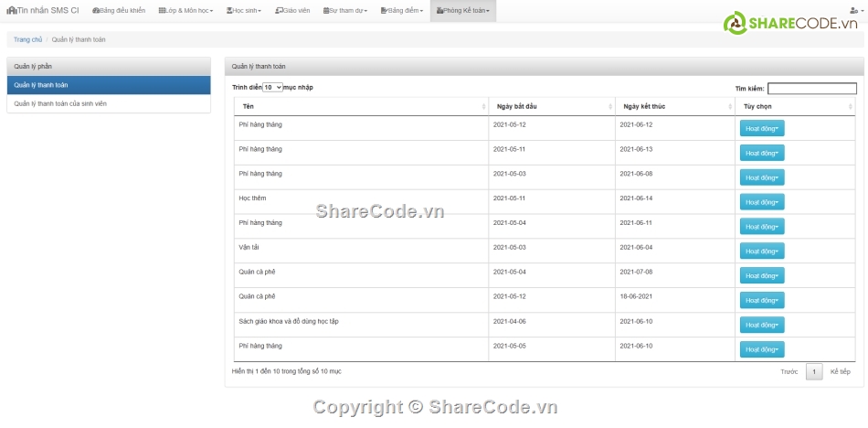Click the Học thêm name cell
The image size is (868, 428).
252,198
